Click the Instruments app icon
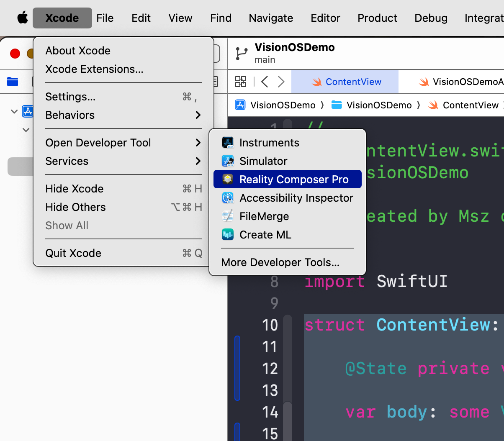This screenshot has height=441, width=504. [x=228, y=143]
